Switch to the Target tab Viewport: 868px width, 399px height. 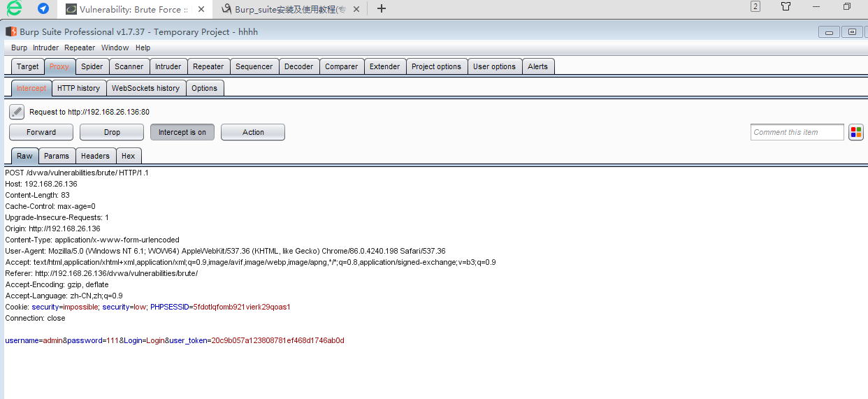[28, 66]
